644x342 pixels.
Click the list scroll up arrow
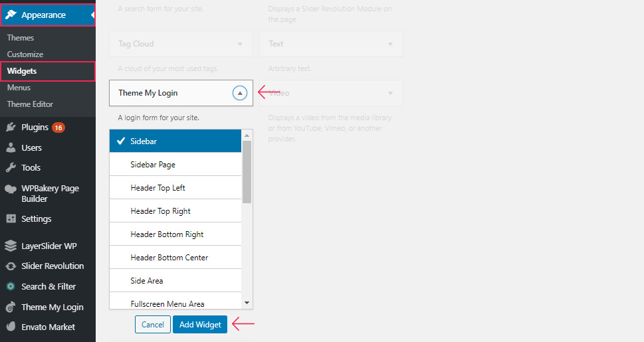[247, 135]
